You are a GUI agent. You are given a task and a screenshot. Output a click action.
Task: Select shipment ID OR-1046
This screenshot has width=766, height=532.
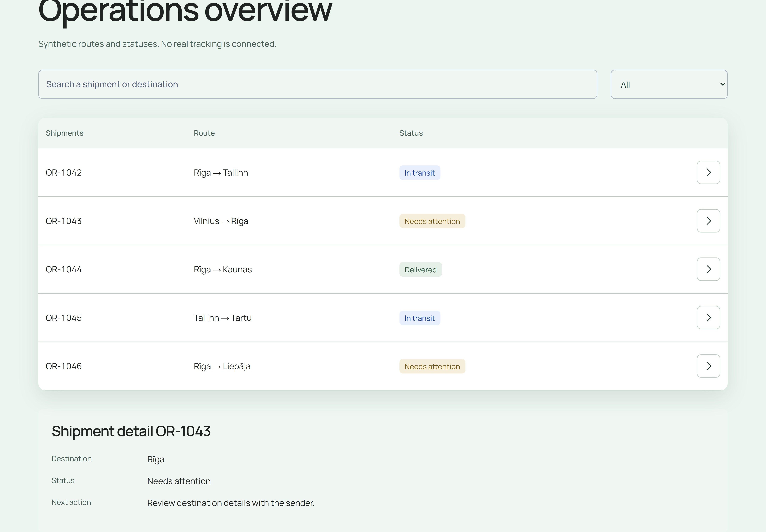pyautogui.click(x=64, y=366)
